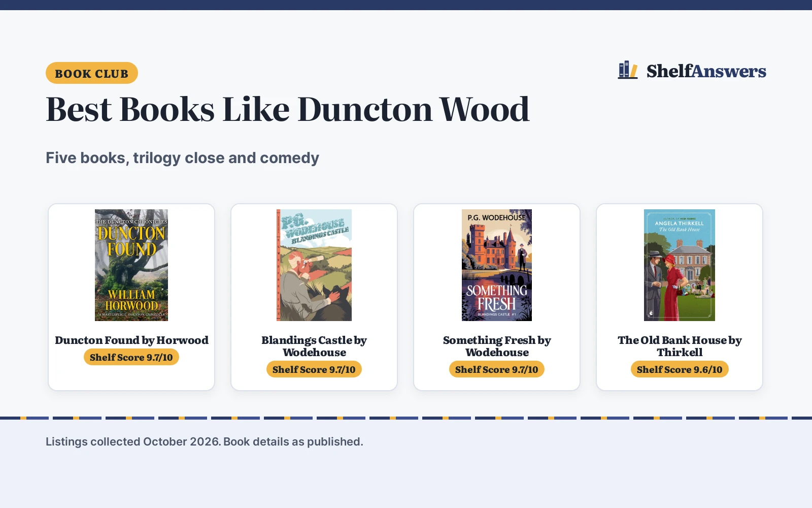View The Old Bank House cover
The height and width of the screenshot is (508, 812).
680,265
